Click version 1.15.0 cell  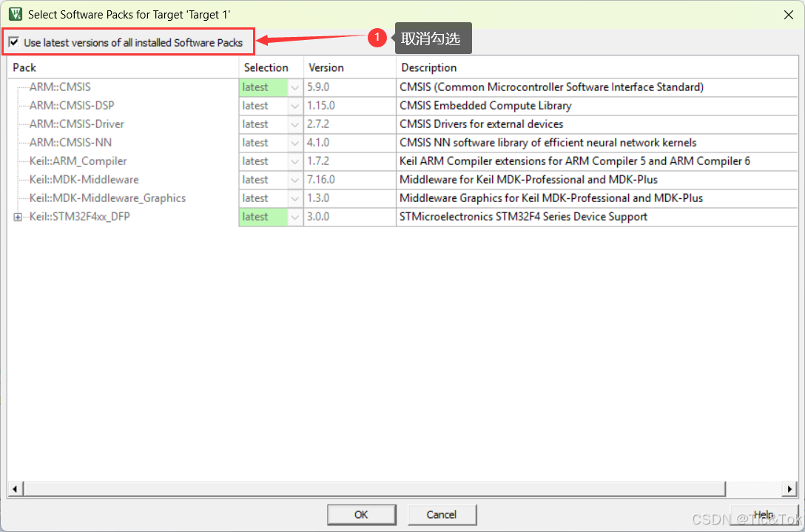pyautogui.click(x=350, y=107)
